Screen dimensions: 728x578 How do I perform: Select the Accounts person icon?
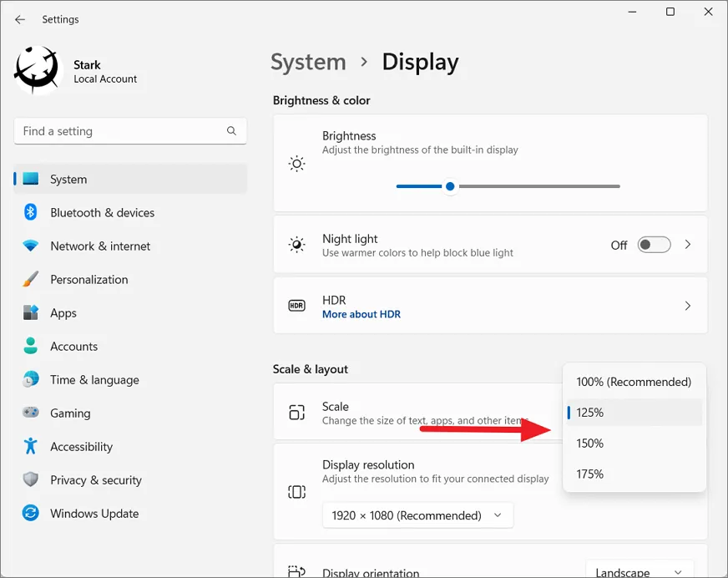[31, 346]
